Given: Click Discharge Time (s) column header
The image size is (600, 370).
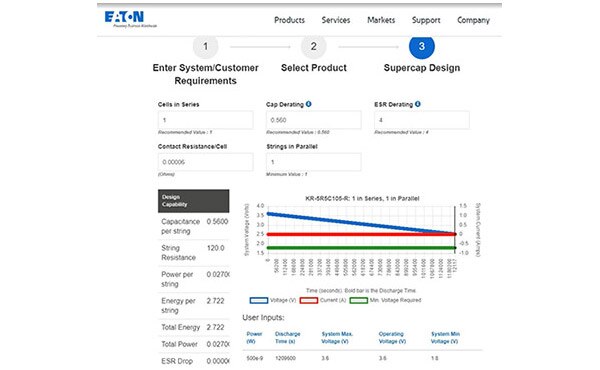Looking at the screenshot, I should click(287, 337).
